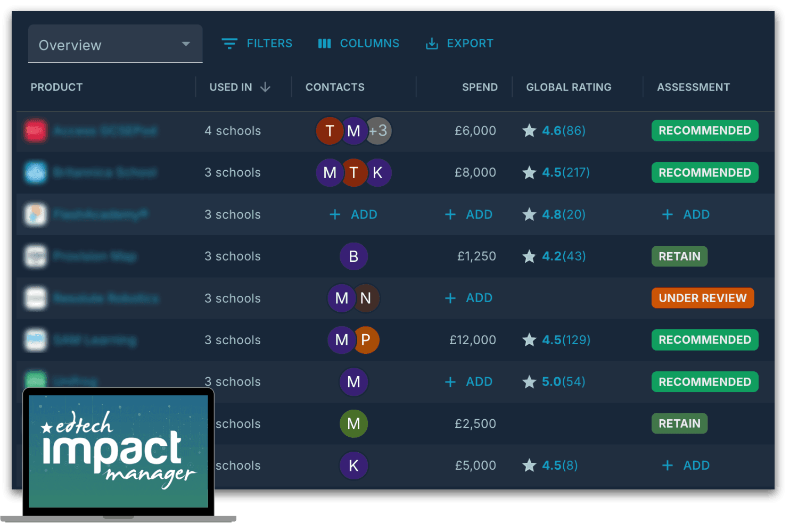Click the B contact avatar
The image size is (798, 532).
[354, 256]
